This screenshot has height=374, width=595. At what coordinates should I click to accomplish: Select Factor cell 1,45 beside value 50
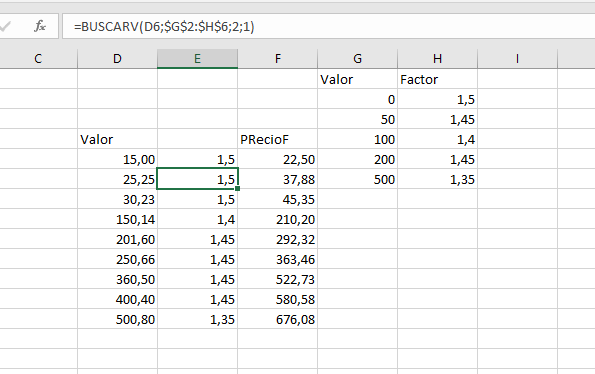(437, 119)
